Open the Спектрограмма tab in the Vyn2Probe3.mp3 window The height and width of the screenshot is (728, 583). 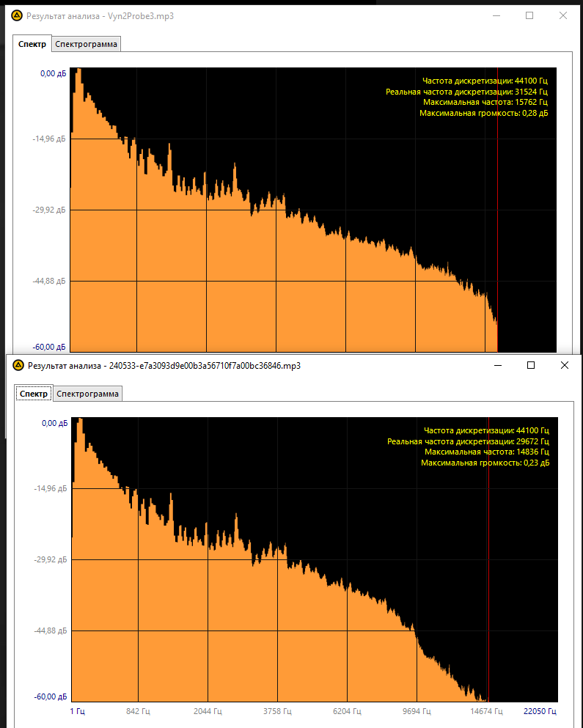coord(86,44)
